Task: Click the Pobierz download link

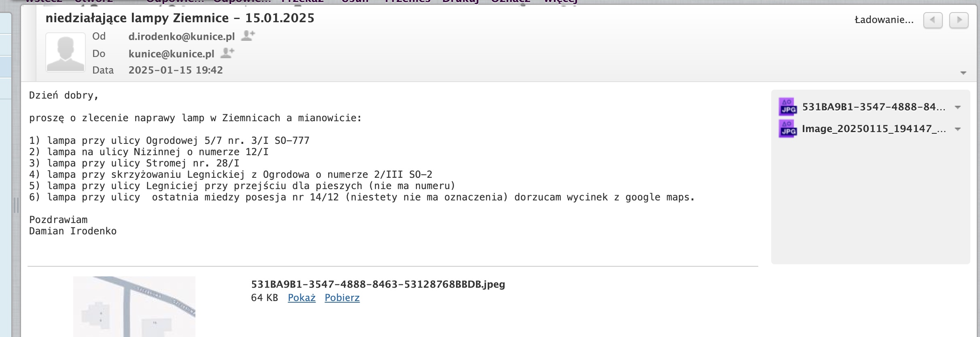Action: click(x=342, y=298)
